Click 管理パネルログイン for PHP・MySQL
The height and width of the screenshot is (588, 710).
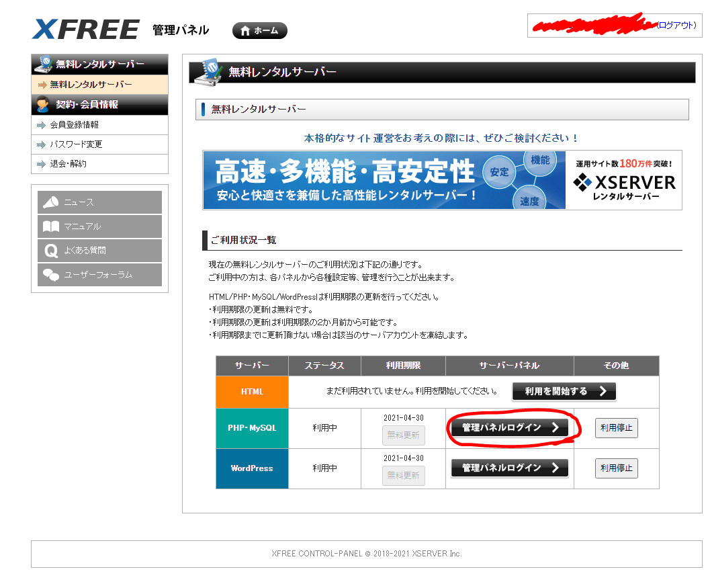coord(509,427)
